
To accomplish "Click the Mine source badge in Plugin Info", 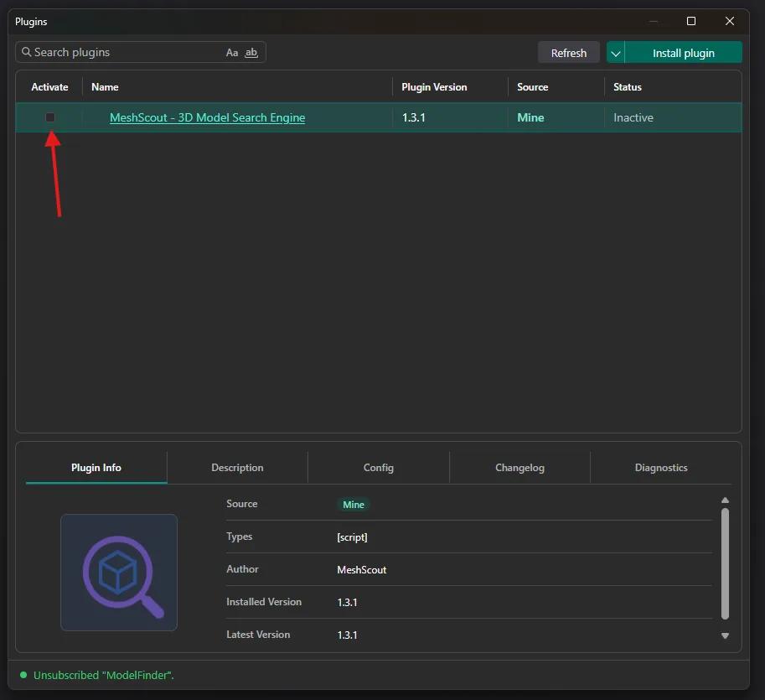I will 354,505.
